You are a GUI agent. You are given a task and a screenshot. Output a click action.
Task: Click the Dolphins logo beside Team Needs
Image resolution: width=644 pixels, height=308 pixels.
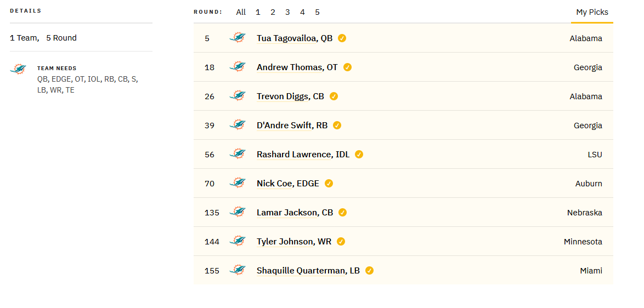click(x=18, y=69)
